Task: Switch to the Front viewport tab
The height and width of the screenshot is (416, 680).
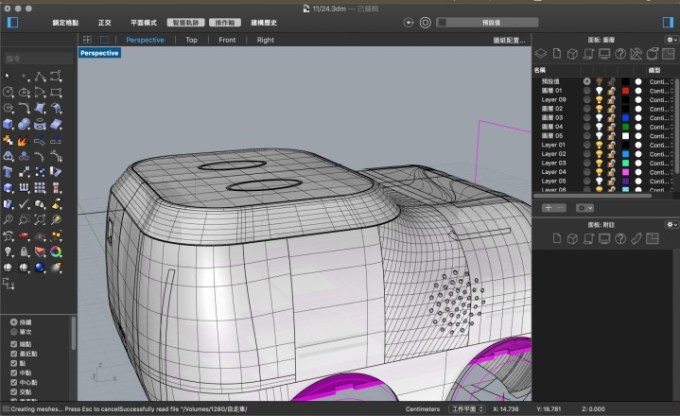Action: (x=227, y=40)
